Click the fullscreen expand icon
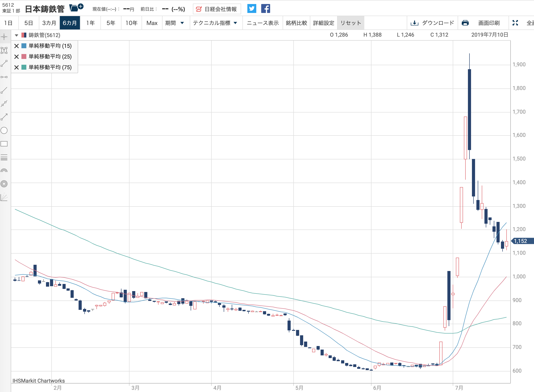534x392 pixels. 515,23
